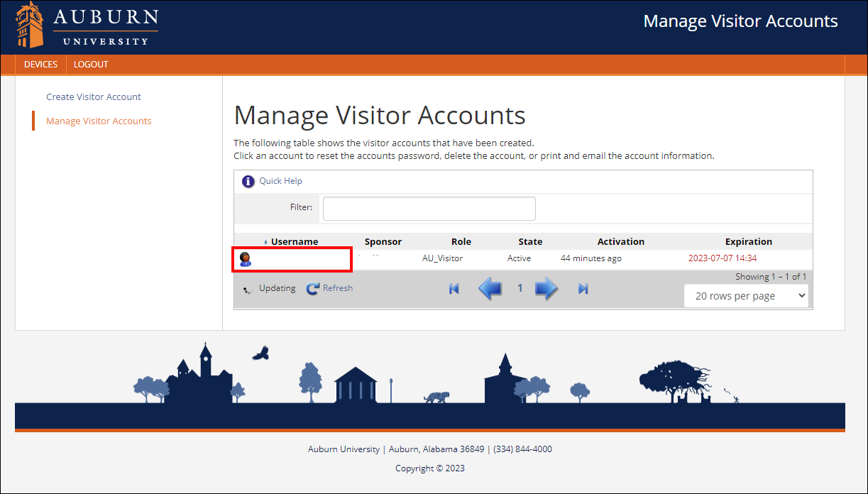Sort table by Sponsor column
This screenshot has width=868, height=494.
383,242
